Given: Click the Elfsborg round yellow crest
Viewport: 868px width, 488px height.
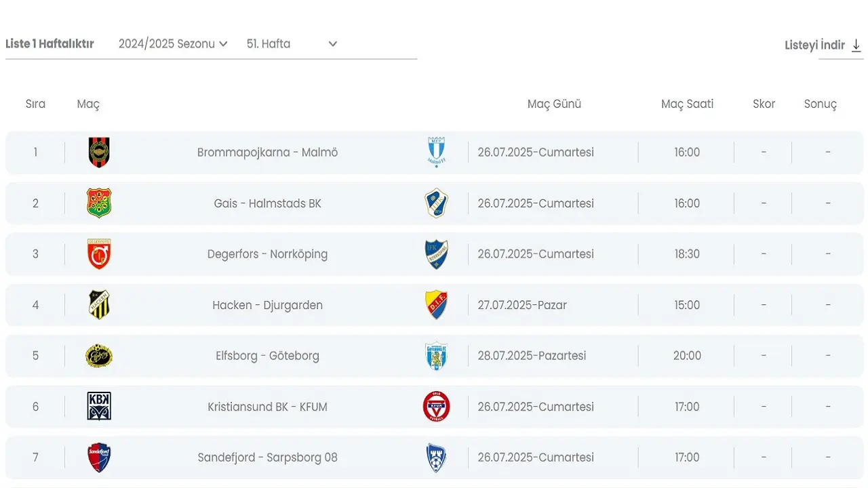Looking at the screenshot, I should [99, 356].
